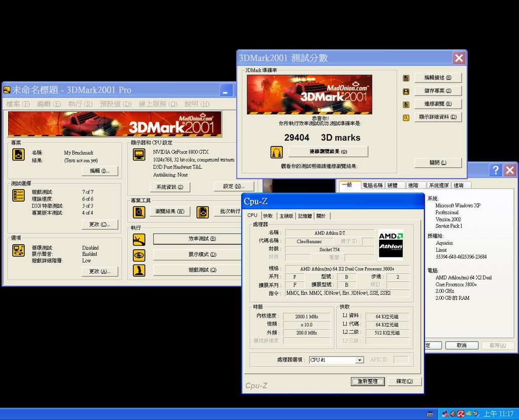This screenshot has height=420, width=519.
Task: Click 顯示詳細資料 (D) button
Action: click(438, 117)
